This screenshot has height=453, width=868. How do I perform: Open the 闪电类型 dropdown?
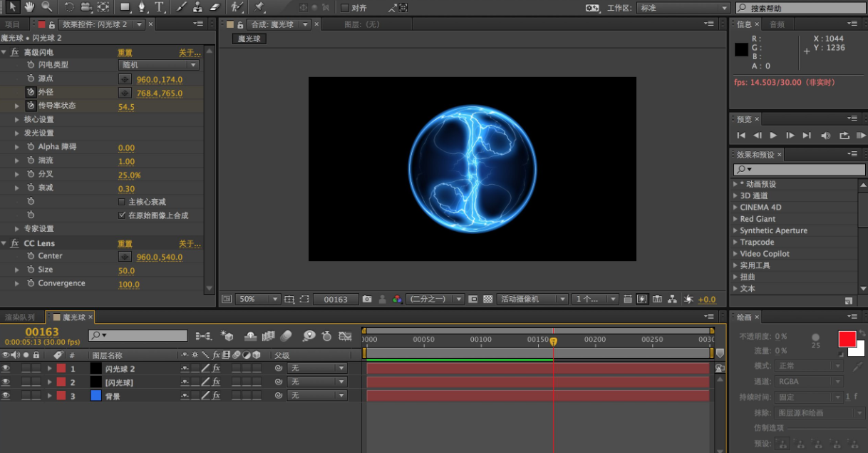158,65
